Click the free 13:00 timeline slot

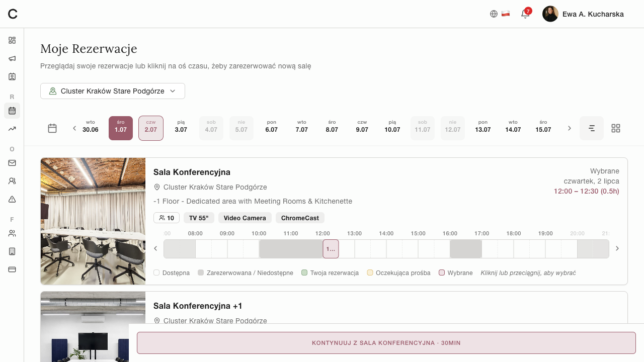click(x=362, y=249)
